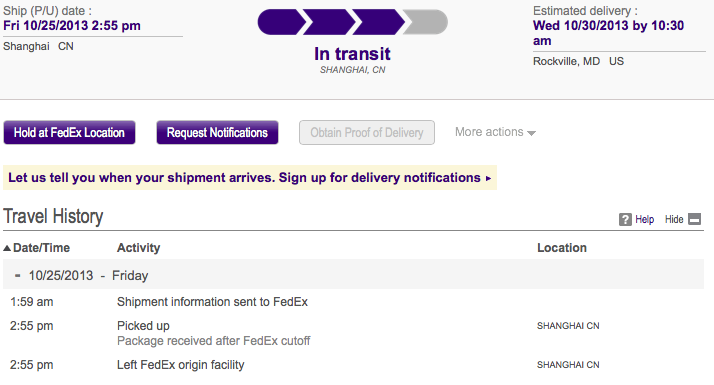This screenshot has width=714, height=385.
Task: Click the third purple progress chevron
Action: [x=378, y=22]
